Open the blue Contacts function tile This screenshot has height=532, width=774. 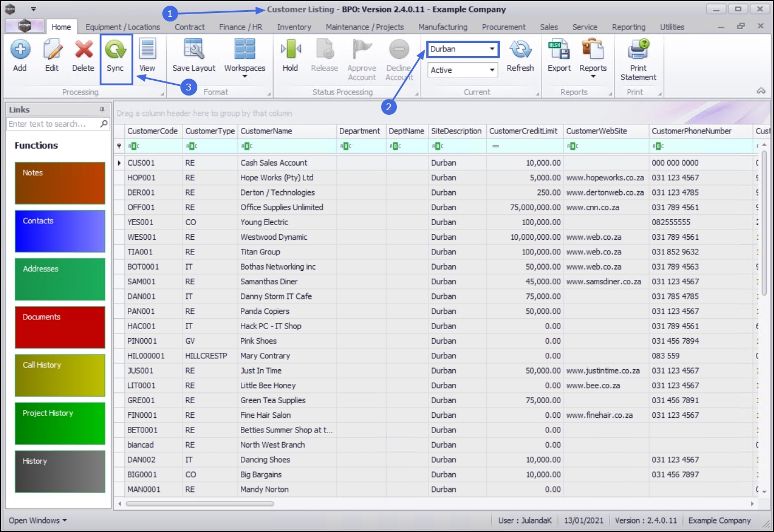[60, 231]
